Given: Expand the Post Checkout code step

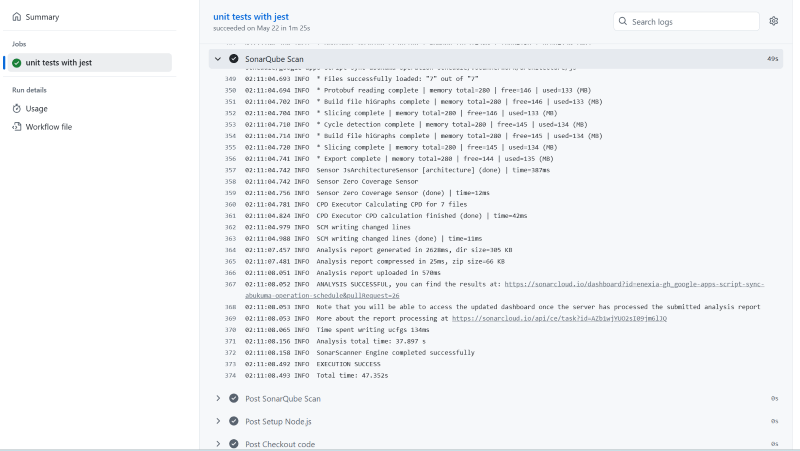Looking at the screenshot, I should click(217, 444).
